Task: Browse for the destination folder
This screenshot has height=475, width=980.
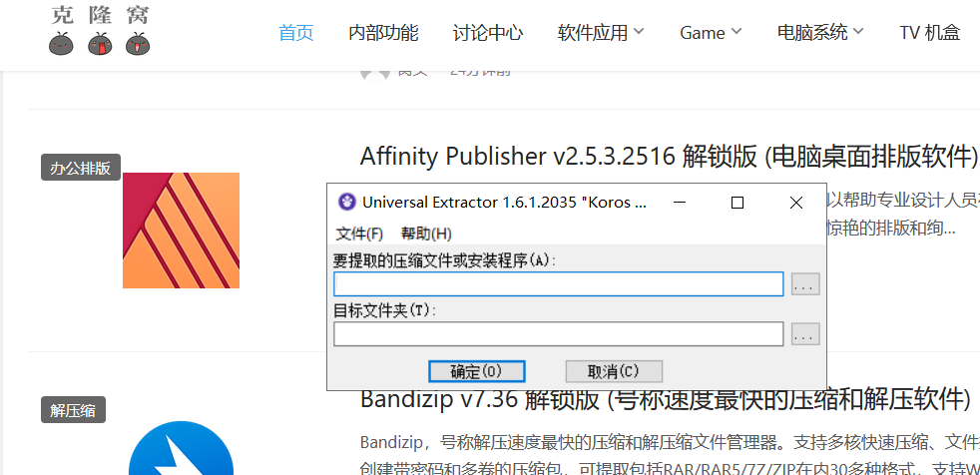Action: [x=805, y=334]
